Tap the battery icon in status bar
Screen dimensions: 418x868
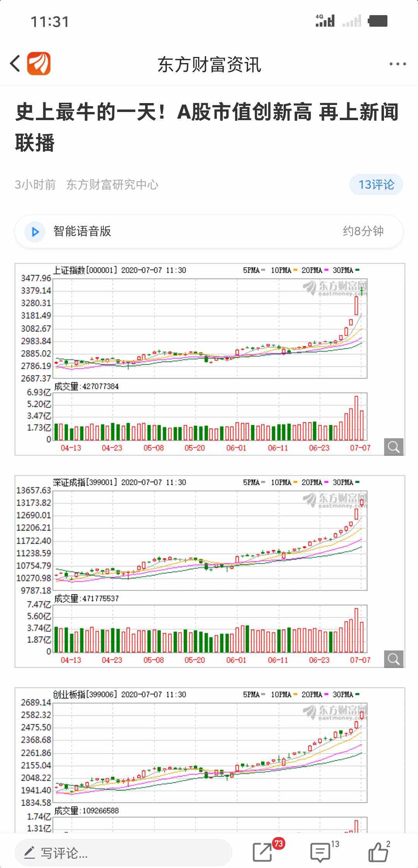click(x=378, y=21)
